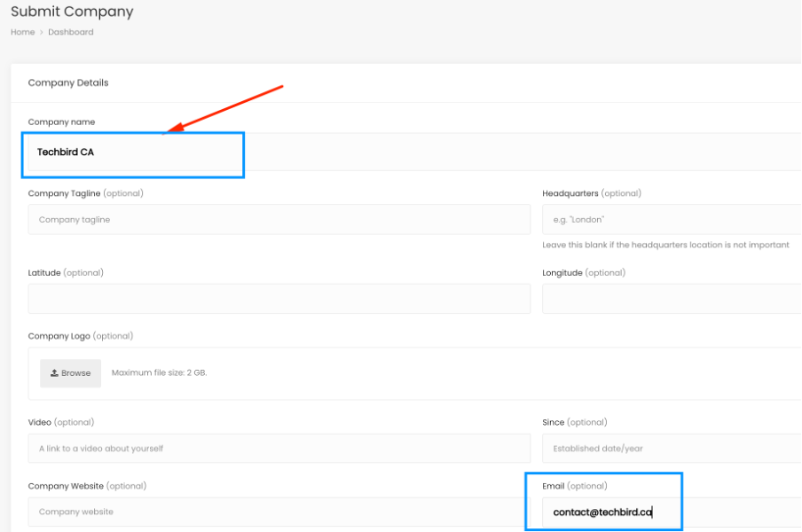Click the 'Company Logo (optional)' label
Viewport: 802px width, 532px height.
click(81, 336)
